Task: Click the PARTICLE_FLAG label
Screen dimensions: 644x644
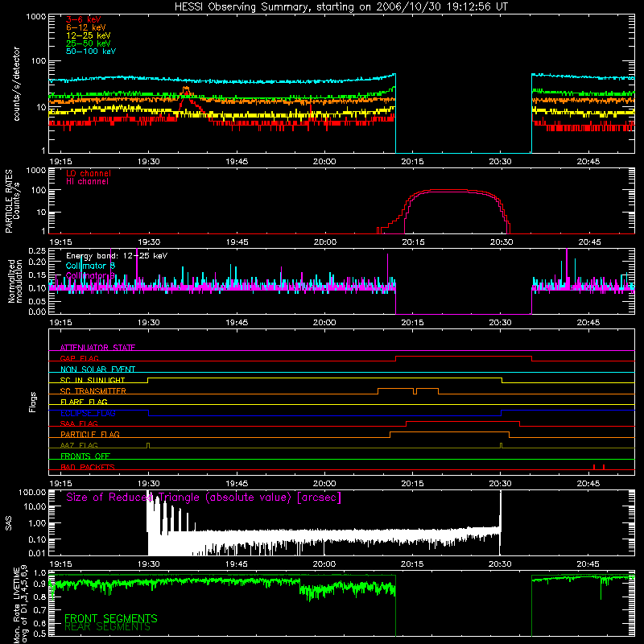Action: 90,434
